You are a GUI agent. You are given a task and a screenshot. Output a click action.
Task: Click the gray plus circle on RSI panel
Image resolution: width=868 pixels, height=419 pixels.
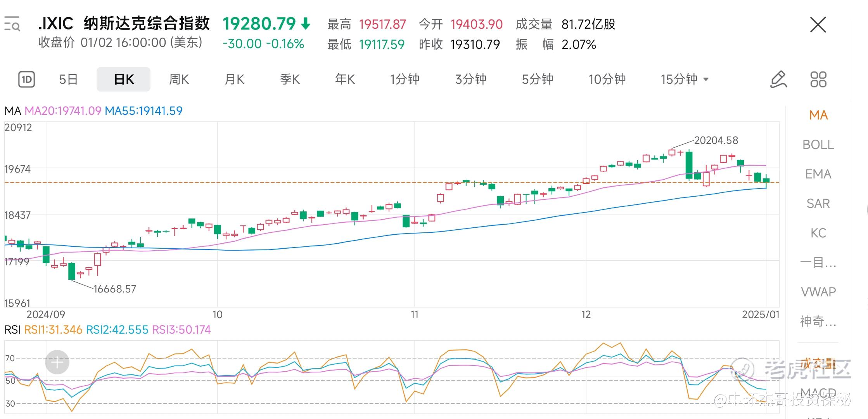point(57,362)
